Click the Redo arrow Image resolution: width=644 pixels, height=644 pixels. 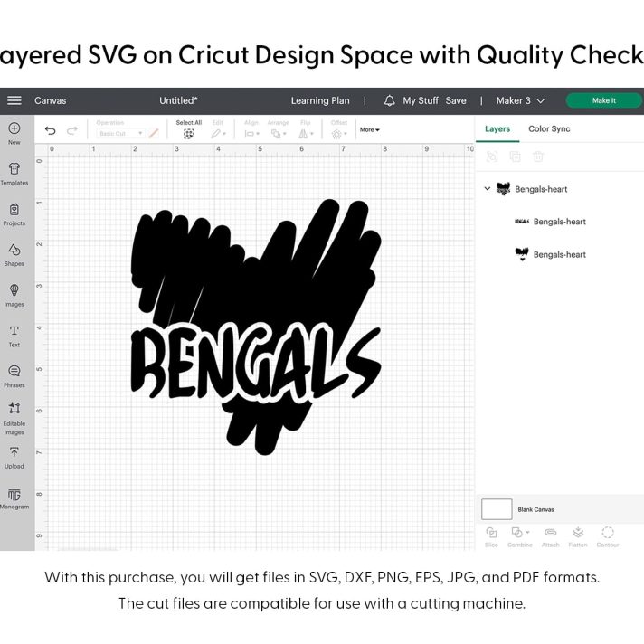tap(72, 130)
